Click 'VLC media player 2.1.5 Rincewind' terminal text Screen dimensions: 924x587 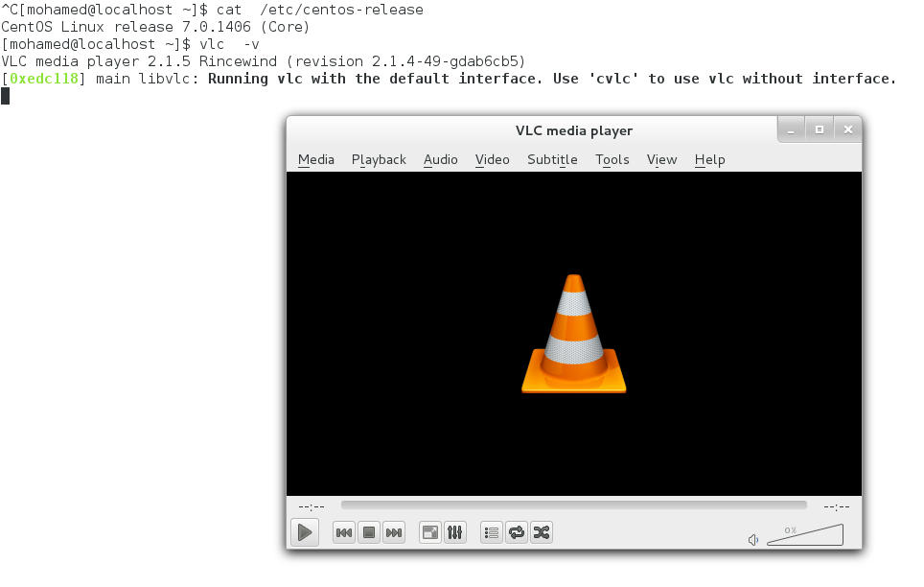click(x=139, y=61)
